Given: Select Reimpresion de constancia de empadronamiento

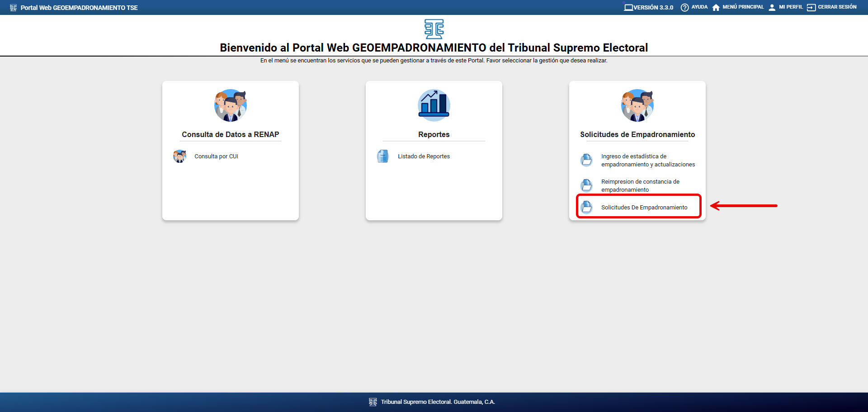Looking at the screenshot, I should [640, 185].
